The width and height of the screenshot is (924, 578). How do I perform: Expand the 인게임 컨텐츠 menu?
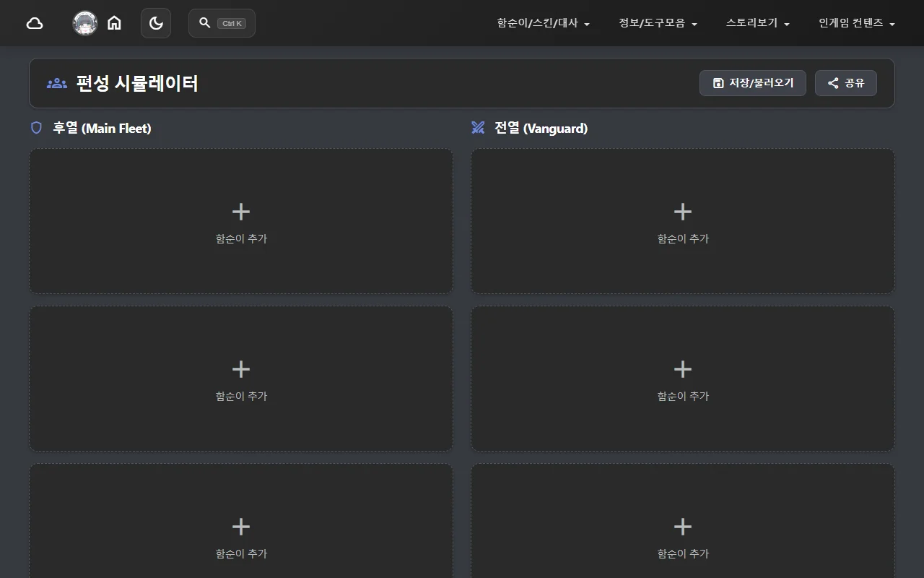tap(857, 23)
